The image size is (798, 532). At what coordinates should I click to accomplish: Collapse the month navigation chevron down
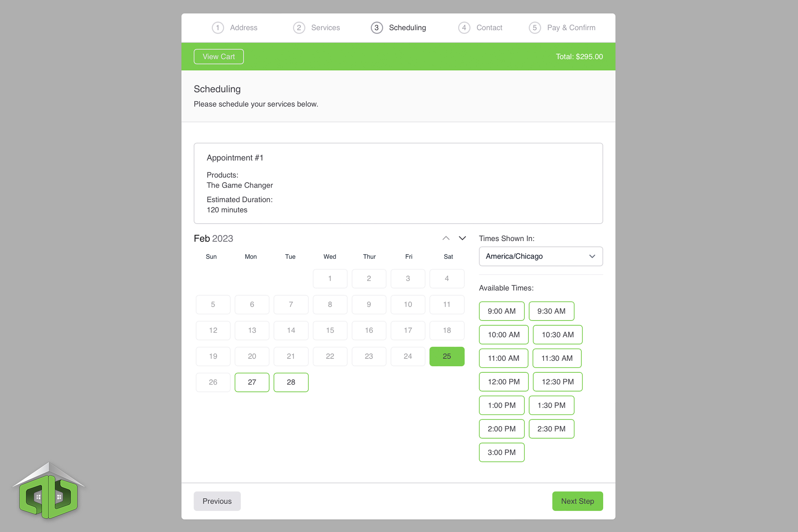(462, 237)
